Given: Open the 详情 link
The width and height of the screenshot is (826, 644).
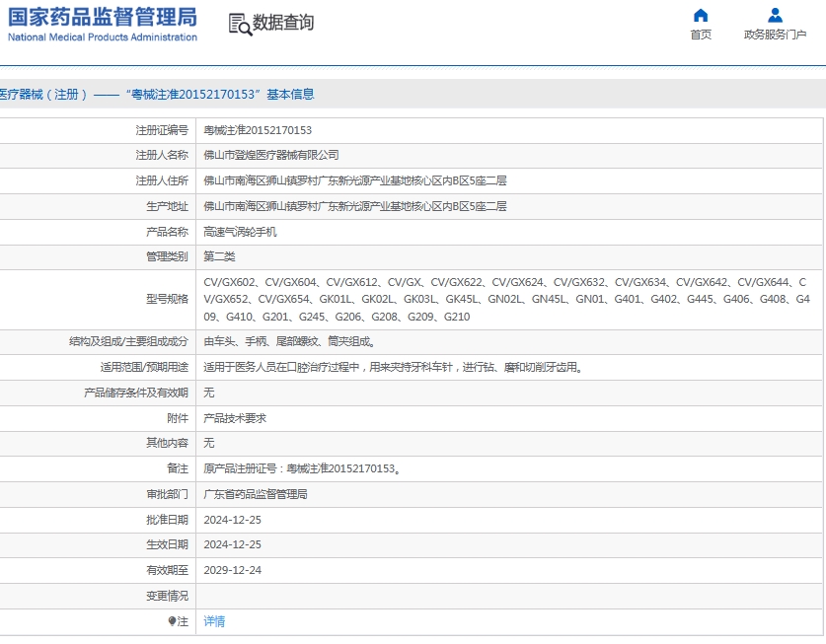Looking at the screenshot, I should (213, 620).
